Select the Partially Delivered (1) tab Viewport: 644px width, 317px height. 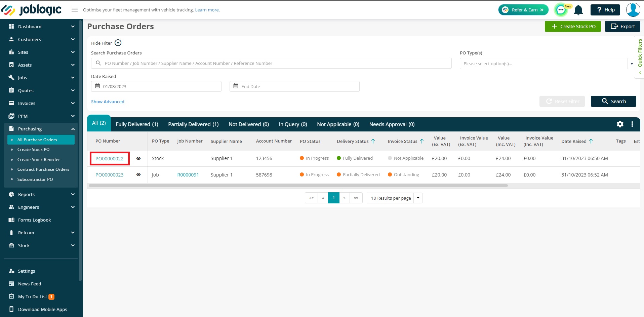(x=193, y=124)
